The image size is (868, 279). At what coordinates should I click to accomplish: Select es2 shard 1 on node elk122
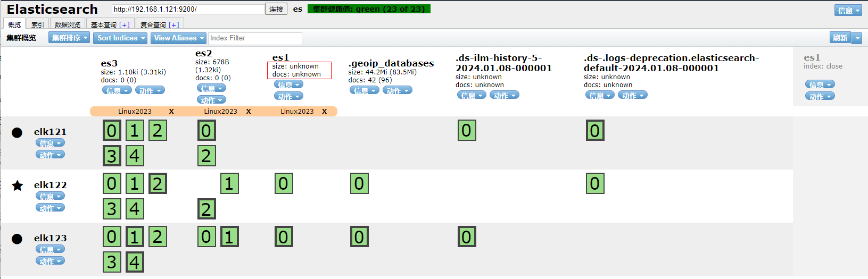(x=229, y=184)
